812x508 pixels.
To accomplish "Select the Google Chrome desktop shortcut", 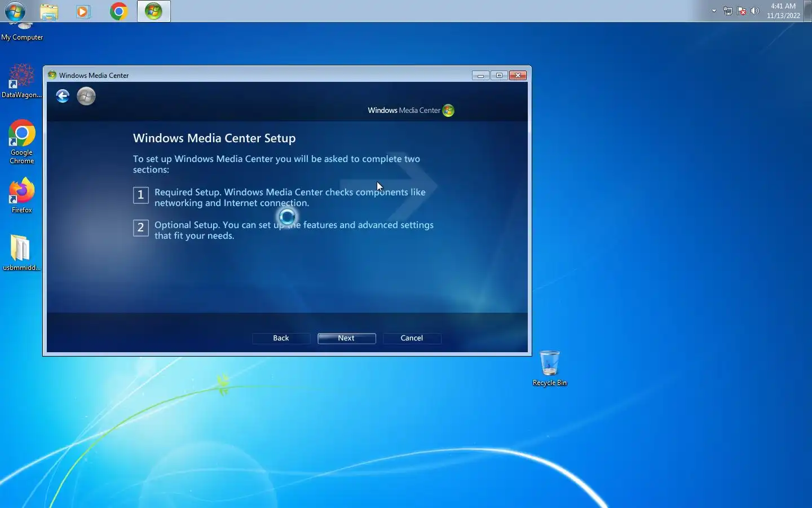I will pos(22,142).
